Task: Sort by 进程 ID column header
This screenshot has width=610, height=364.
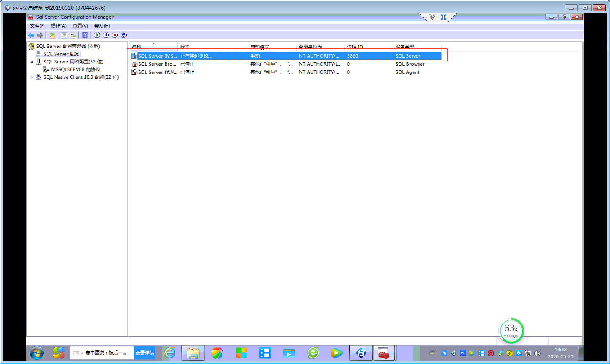Action: tap(369, 47)
